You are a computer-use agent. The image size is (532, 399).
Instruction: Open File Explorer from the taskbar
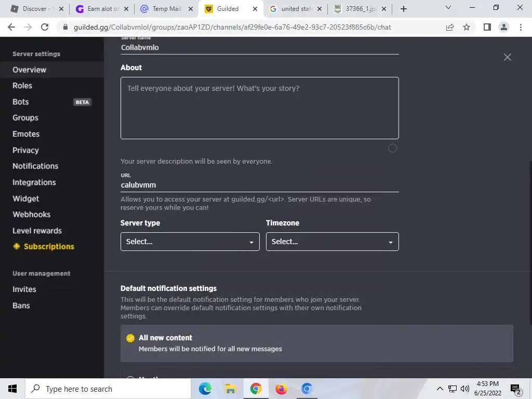pyautogui.click(x=230, y=389)
